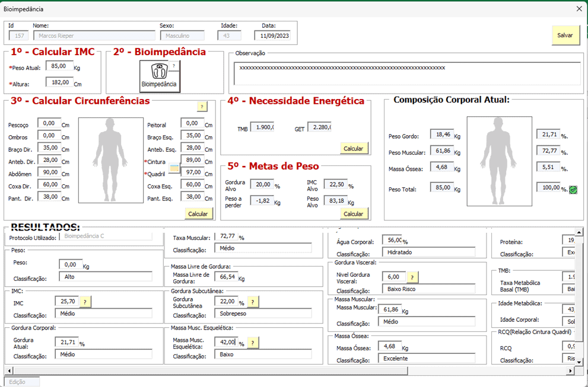This screenshot has width=588, height=387.
Task: Click the TMB value field
Action: tap(262, 127)
